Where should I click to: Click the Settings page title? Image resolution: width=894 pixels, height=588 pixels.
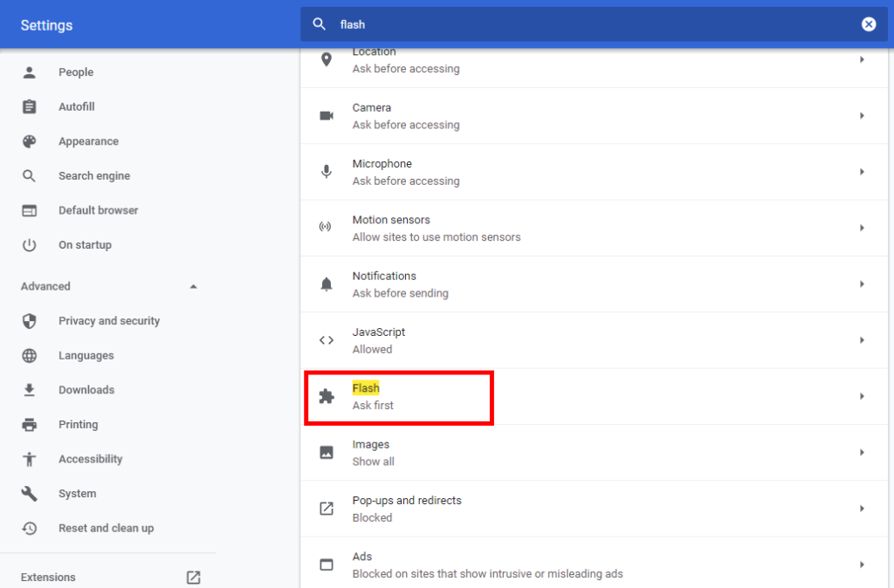click(47, 25)
